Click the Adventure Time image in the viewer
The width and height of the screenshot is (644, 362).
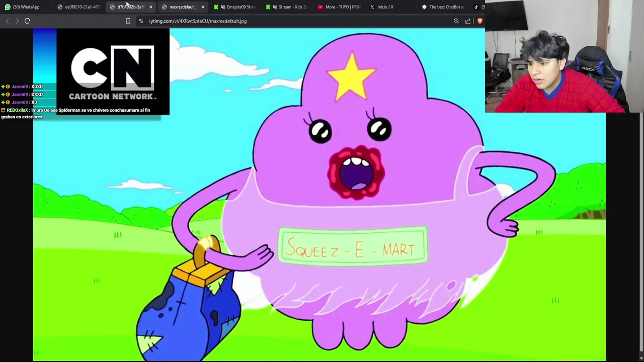(319, 195)
